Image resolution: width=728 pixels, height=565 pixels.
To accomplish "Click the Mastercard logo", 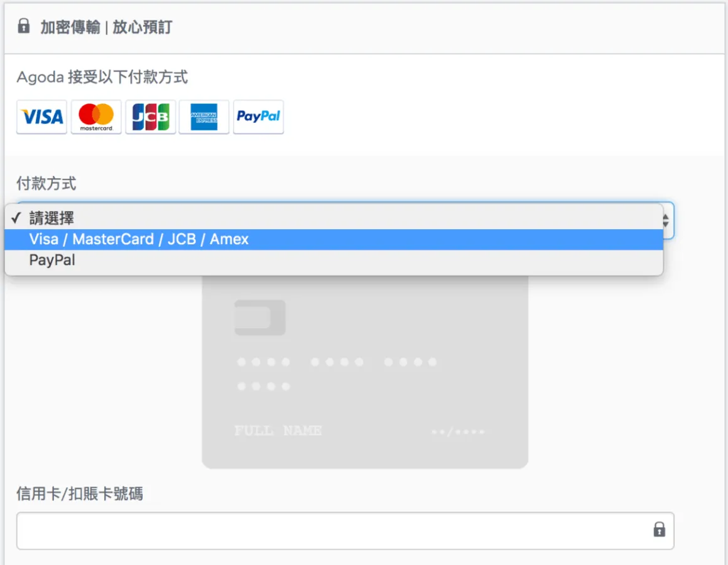I will point(96,117).
